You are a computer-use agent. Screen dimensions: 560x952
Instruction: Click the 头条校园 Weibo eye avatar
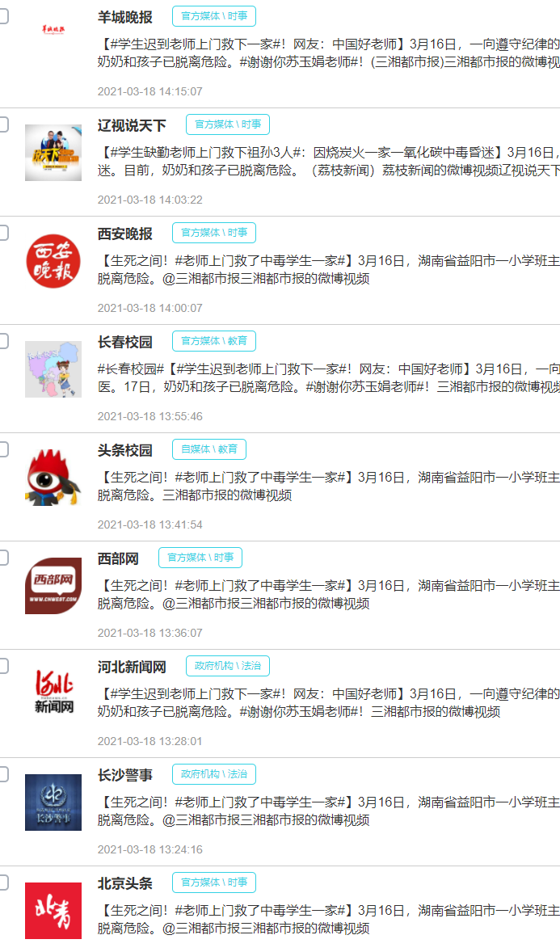coord(53,478)
